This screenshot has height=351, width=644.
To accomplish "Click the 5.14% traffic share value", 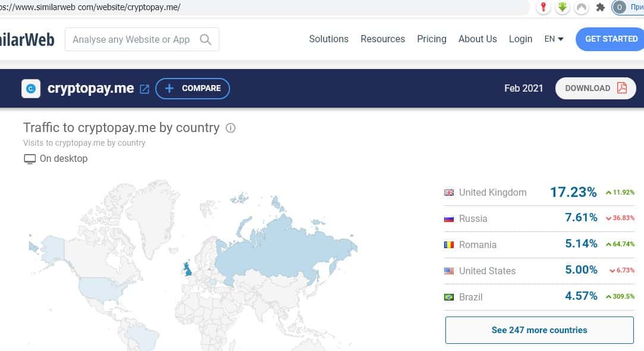I will point(581,244).
